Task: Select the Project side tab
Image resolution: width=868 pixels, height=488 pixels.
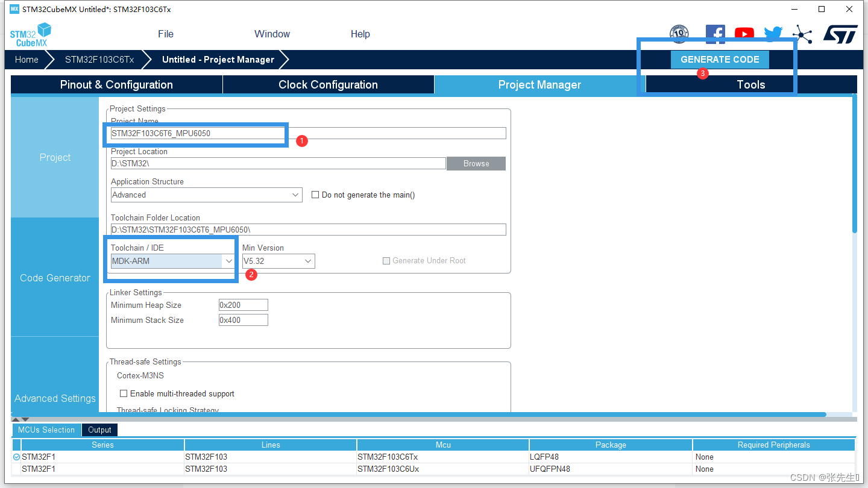Action: (x=55, y=157)
